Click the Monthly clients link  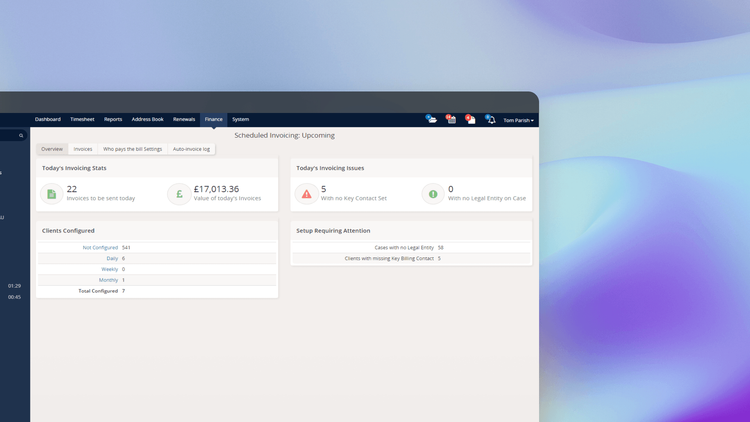tap(108, 280)
